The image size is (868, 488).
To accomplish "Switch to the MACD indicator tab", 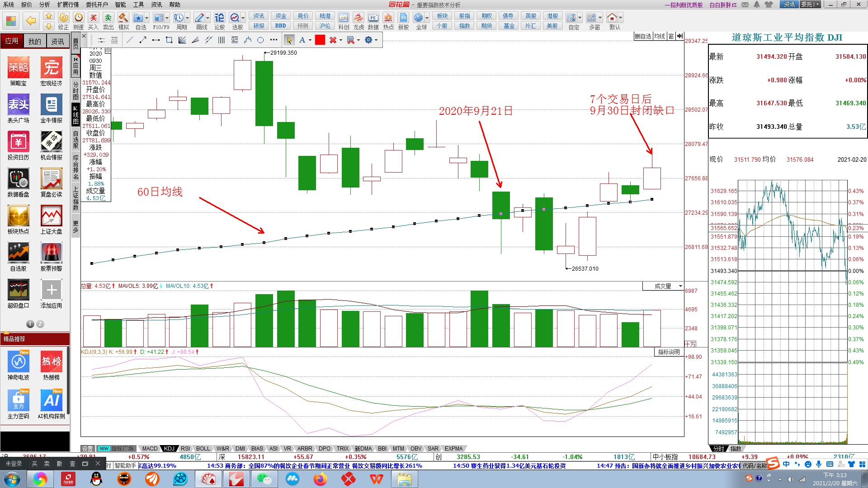I will [x=150, y=449].
